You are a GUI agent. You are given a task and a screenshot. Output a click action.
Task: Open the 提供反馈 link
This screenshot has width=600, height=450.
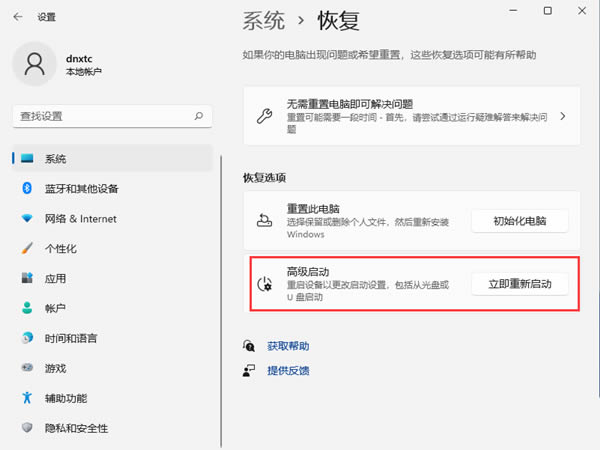[x=288, y=370]
